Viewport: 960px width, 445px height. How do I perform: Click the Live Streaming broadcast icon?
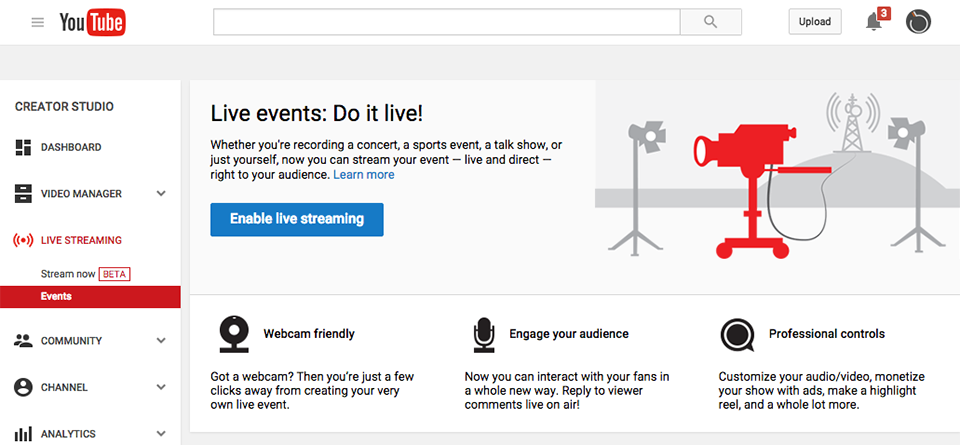point(23,241)
